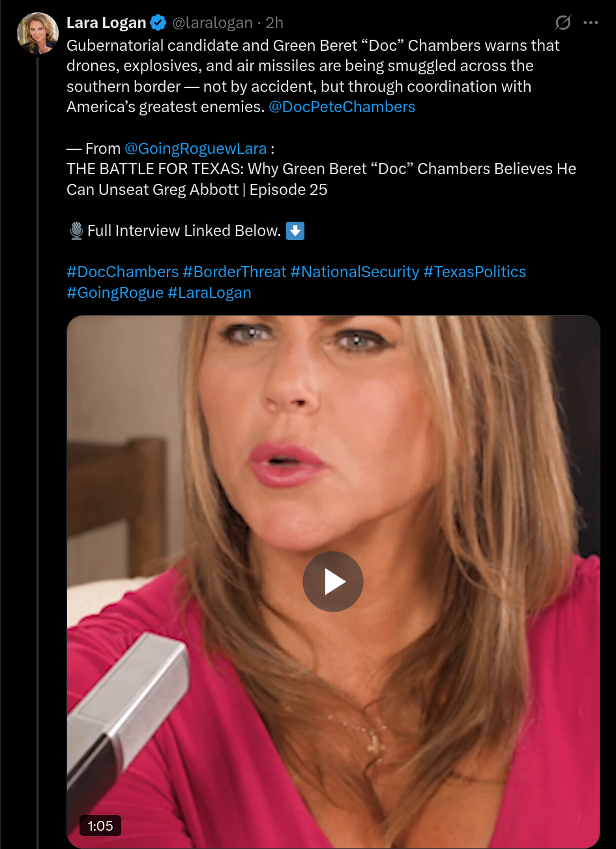This screenshot has width=616, height=849.
Task: Click the 1:05 video duration badge
Action: pyautogui.click(x=100, y=826)
